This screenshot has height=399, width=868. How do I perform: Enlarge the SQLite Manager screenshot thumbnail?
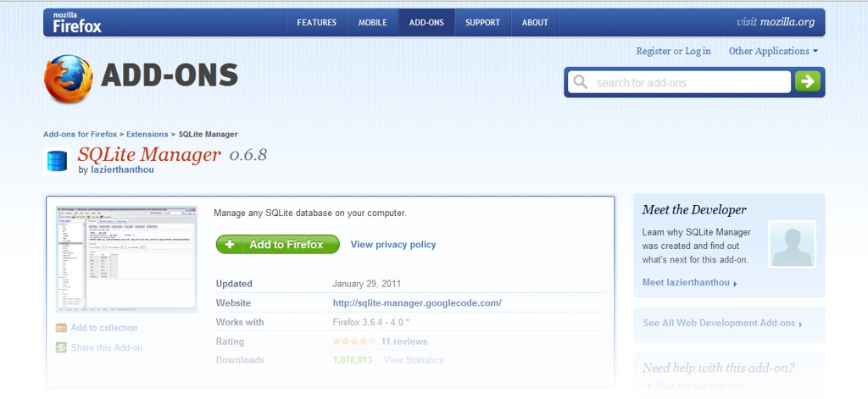pyautogui.click(x=127, y=259)
